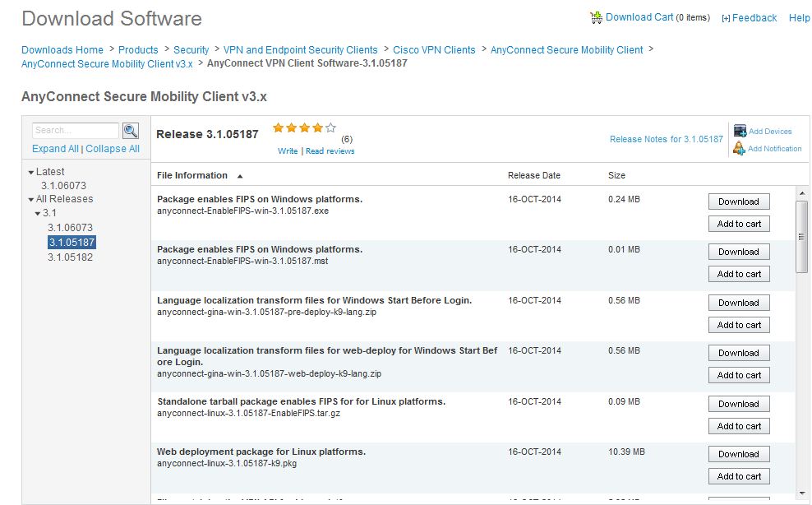Select release 3.1.05187 in tree

pos(72,242)
